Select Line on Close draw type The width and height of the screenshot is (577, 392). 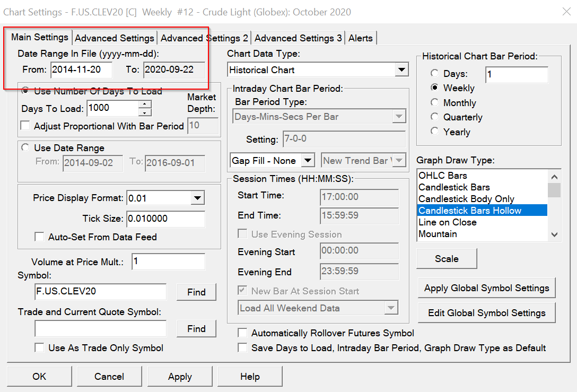[482, 222]
